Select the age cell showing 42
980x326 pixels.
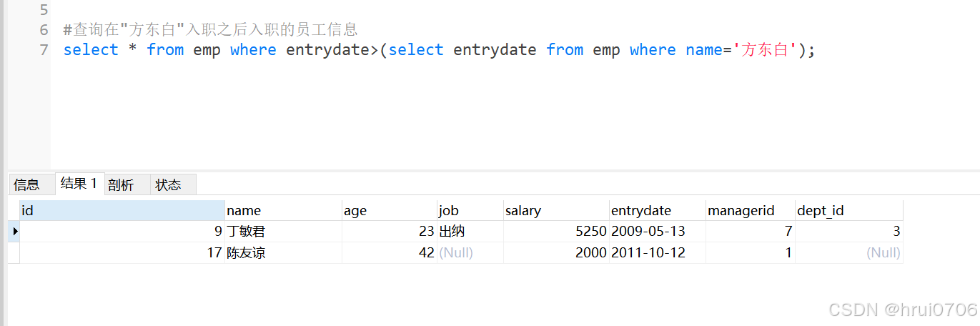[x=390, y=252]
